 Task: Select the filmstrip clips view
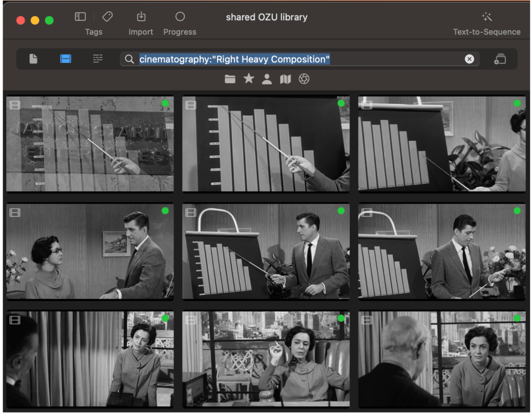click(65, 59)
